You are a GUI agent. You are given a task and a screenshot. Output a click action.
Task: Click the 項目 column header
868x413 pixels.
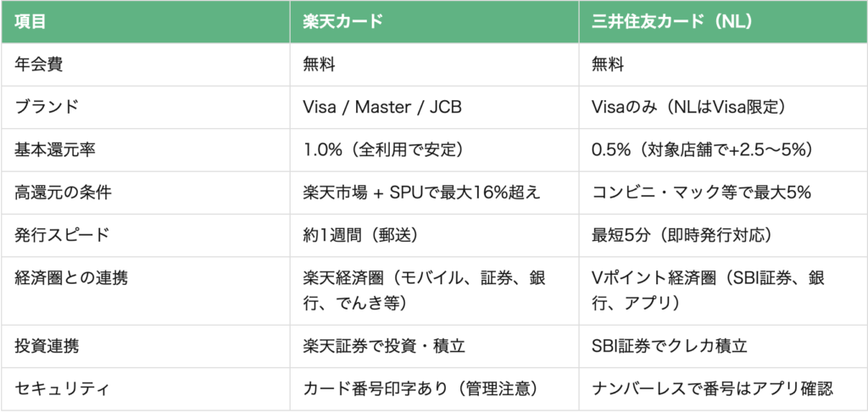[x=31, y=22]
